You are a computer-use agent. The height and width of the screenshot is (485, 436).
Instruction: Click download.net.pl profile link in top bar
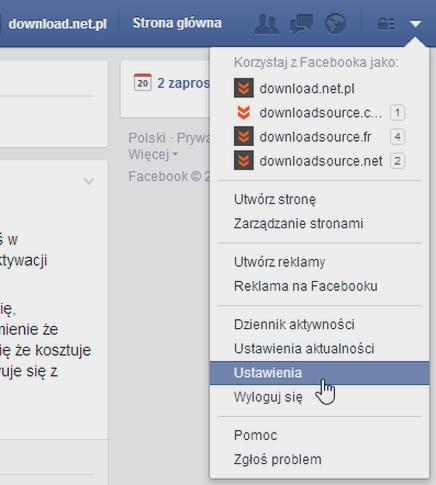coord(58,24)
